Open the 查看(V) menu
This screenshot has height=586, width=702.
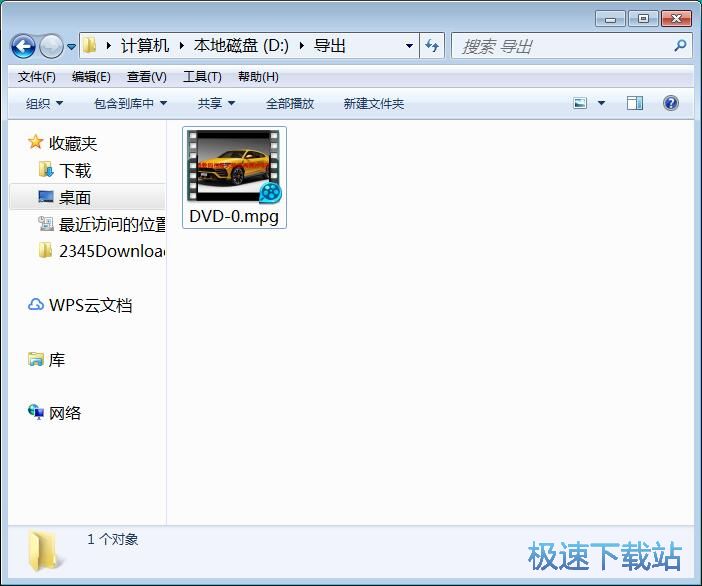coord(146,77)
